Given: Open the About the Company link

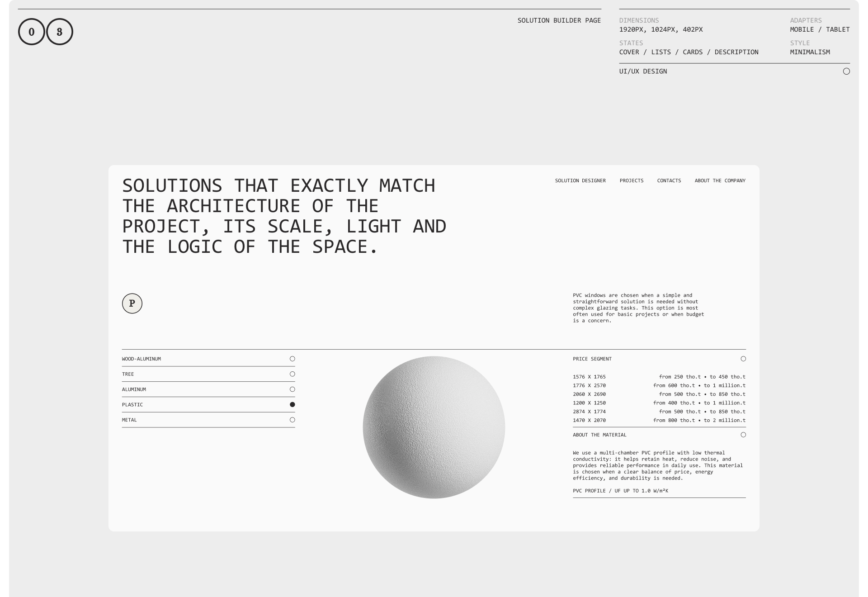Looking at the screenshot, I should point(720,180).
